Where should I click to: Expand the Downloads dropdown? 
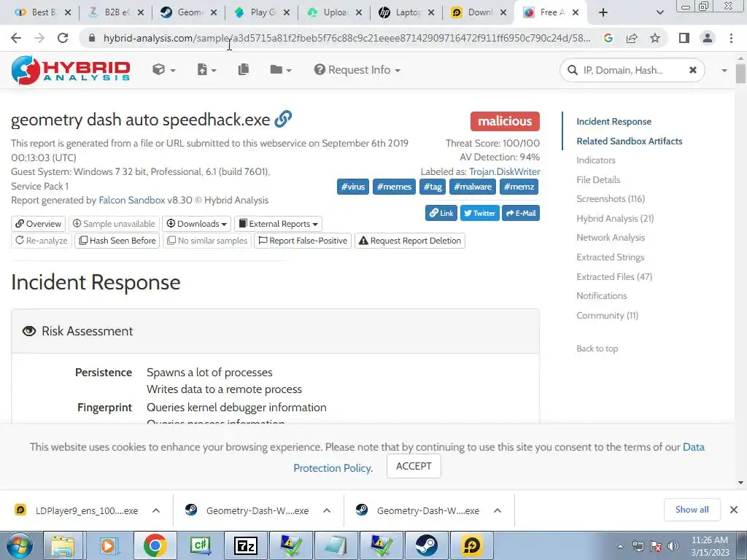pyautogui.click(x=196, y=224)
